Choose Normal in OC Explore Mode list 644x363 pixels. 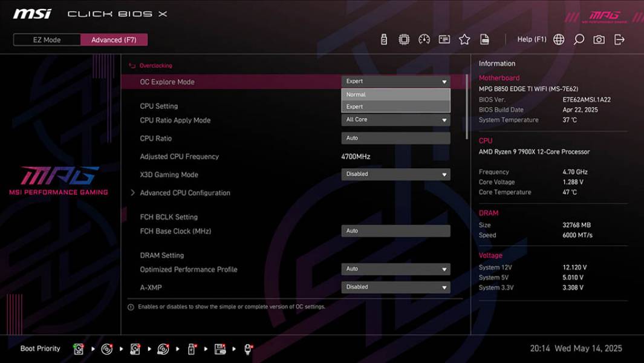(395, 94)
